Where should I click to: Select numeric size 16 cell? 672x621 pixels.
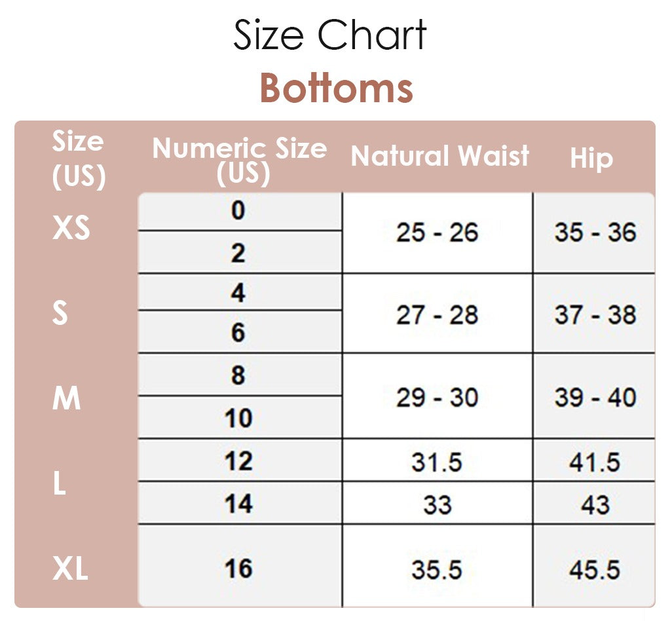[x=238, y=568]
